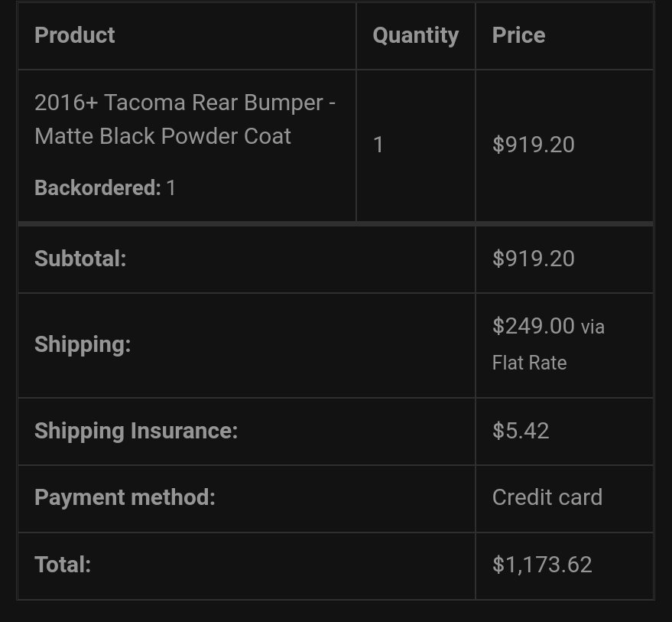Click the Backordered label

[x=98, y=188]
